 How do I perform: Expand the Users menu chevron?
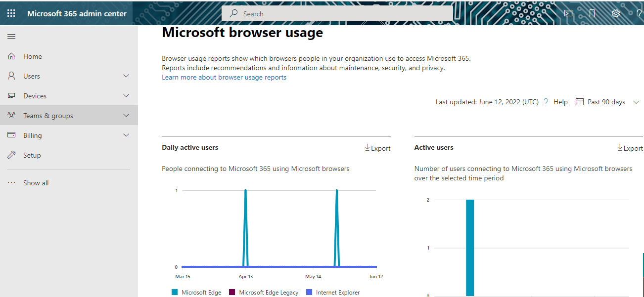point(126,76)
